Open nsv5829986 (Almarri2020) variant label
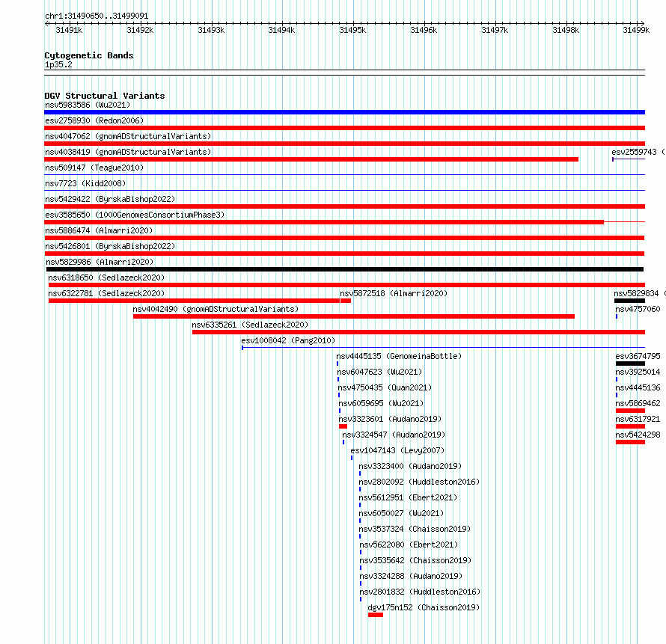This screenshot has width=666, height=644. 100,262
